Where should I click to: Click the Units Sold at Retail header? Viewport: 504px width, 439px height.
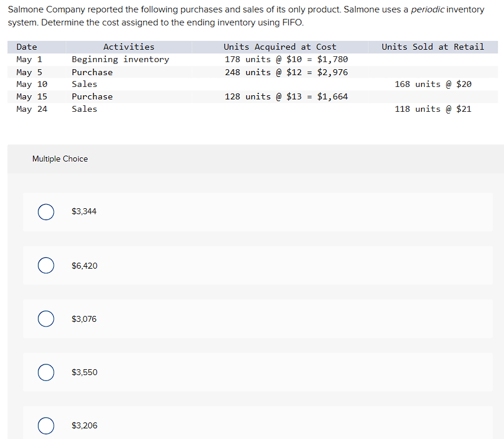[x=432, y=47]
